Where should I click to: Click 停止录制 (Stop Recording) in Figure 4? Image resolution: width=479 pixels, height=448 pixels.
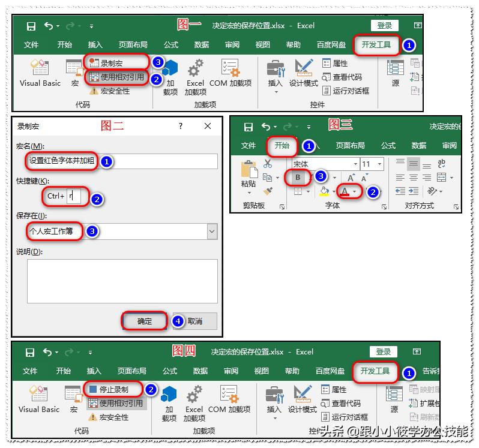pyautogui.click(x=109, y=389)
